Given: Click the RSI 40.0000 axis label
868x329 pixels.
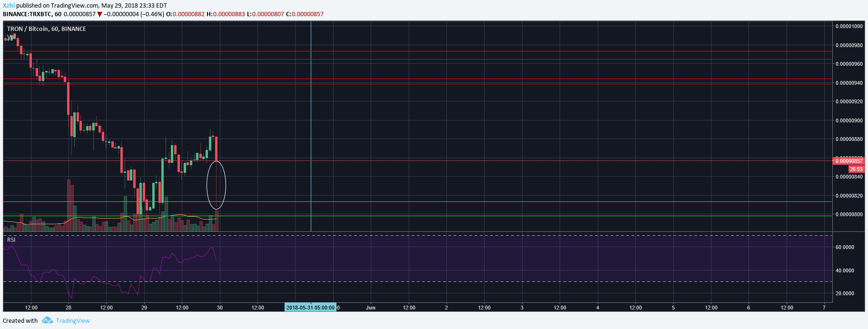Looking at the screenshot, I should [x=845, y=270].
